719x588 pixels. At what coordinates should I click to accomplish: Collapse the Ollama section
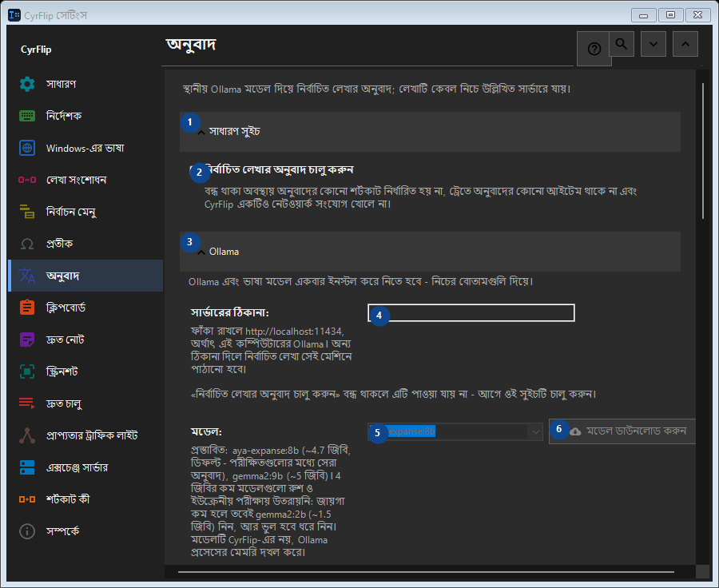(x=430, y=252)
